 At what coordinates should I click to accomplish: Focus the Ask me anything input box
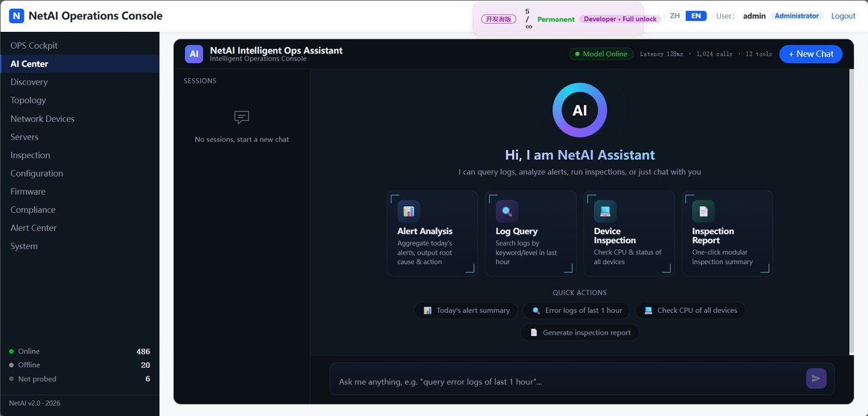pyautogui.click(x=570, y=381)
